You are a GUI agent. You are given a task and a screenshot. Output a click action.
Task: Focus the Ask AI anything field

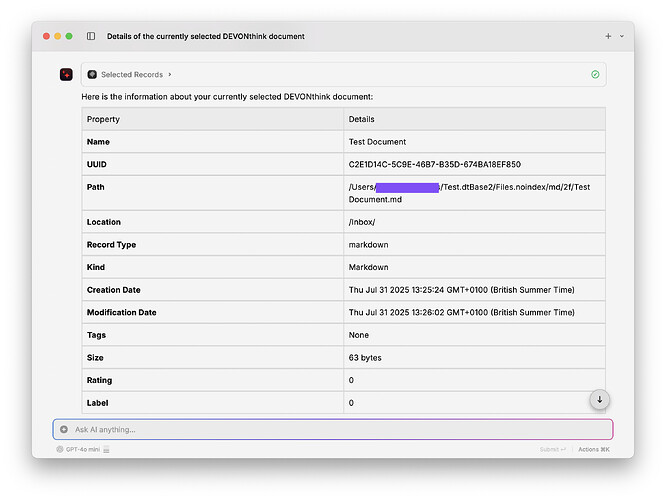pos(333,429)
